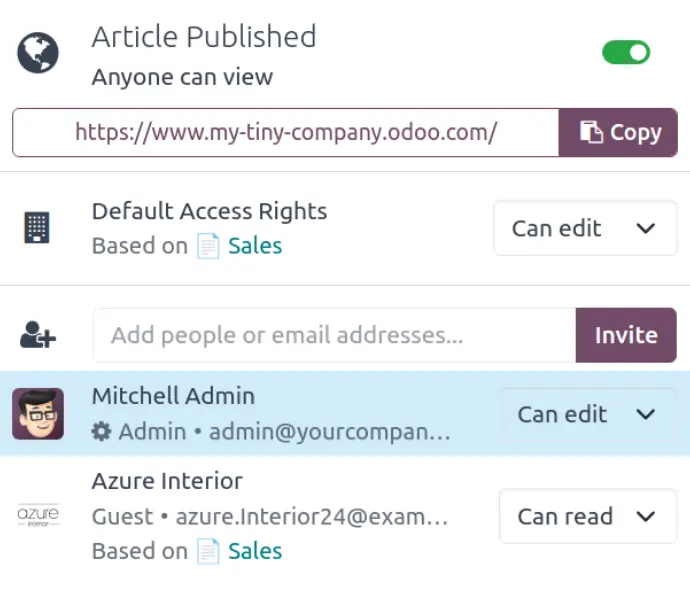Screen dimensions: 690x590
Task: Open Mitchell Admin's avatar
Action: point(38,414)
